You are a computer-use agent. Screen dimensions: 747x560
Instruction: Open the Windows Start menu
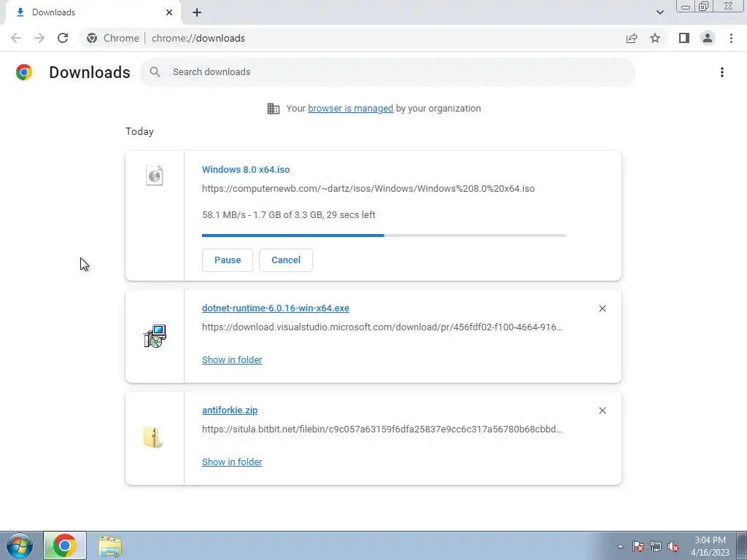(x=20, y=545)
